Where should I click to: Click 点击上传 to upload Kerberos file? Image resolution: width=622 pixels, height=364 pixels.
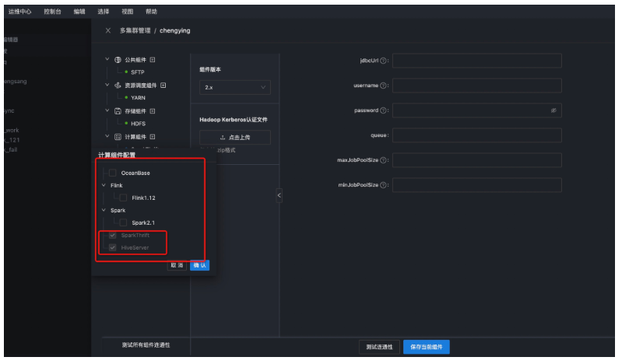(x=235, y=137)
